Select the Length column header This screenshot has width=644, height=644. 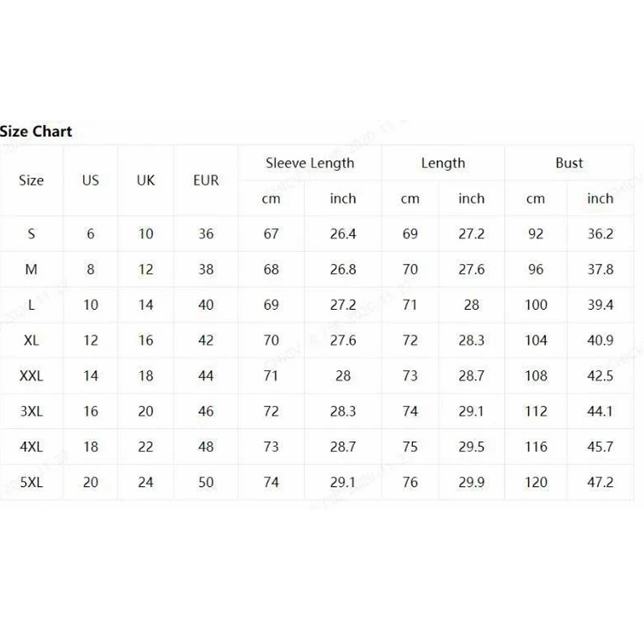pos(443,163)
